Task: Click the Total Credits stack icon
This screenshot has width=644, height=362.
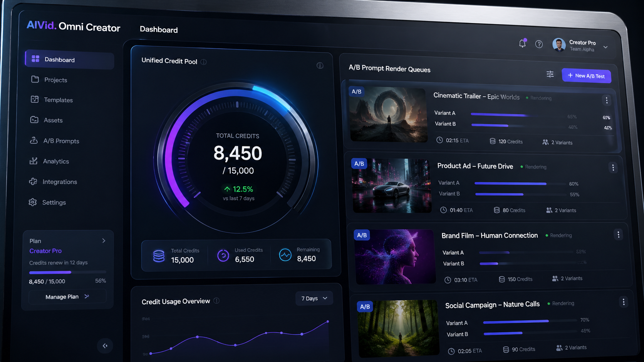Action: pos(159,256)
